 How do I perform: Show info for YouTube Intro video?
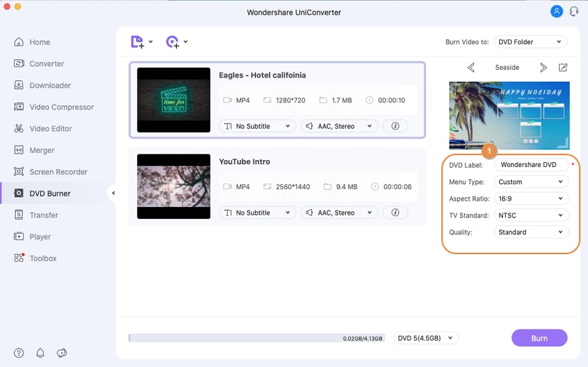(x=395, y=213)
